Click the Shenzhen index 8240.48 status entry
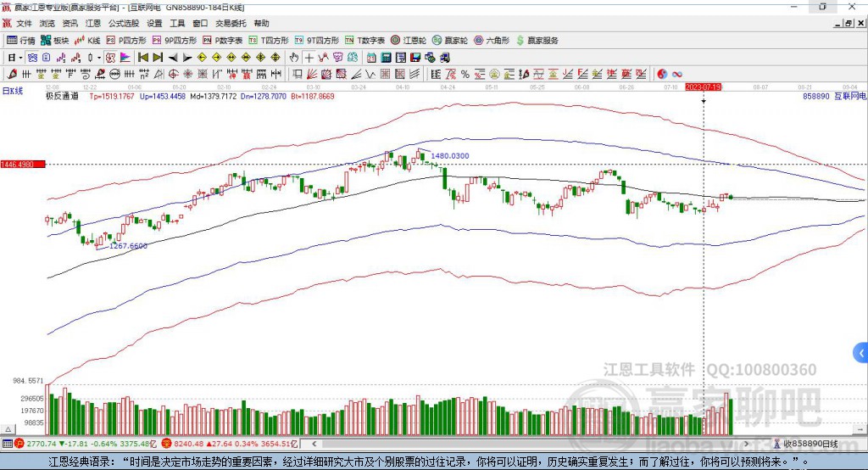This screenshot has height=470, width=868. point(231,444)
